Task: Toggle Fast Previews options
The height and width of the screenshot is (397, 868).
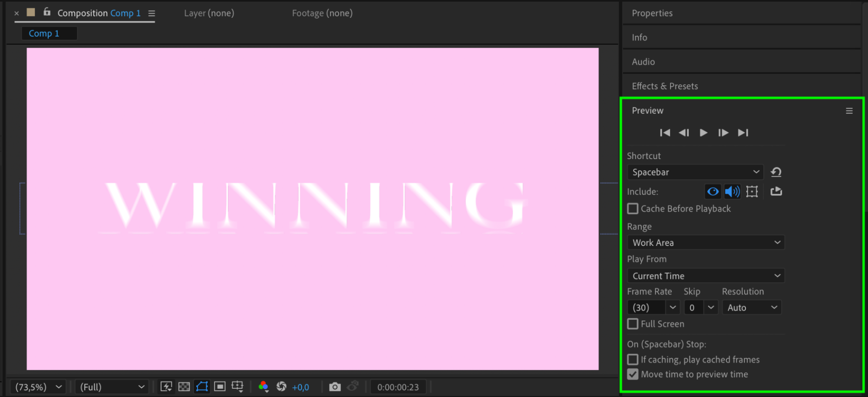Action: click(166, 387)
